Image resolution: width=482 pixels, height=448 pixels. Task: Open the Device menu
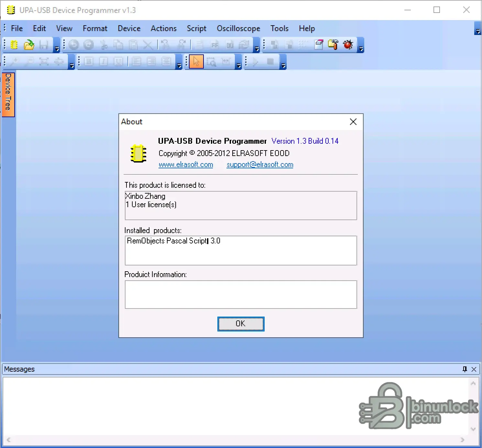pyautogui.click(x=129, y=28)
